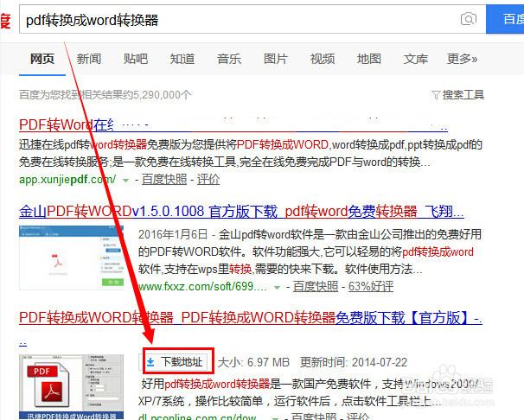Viewport: 524px width, 420px height.
Task: Expand dropdown arrow after www.fxxz.com URL
Action: (x=277, y=288)
